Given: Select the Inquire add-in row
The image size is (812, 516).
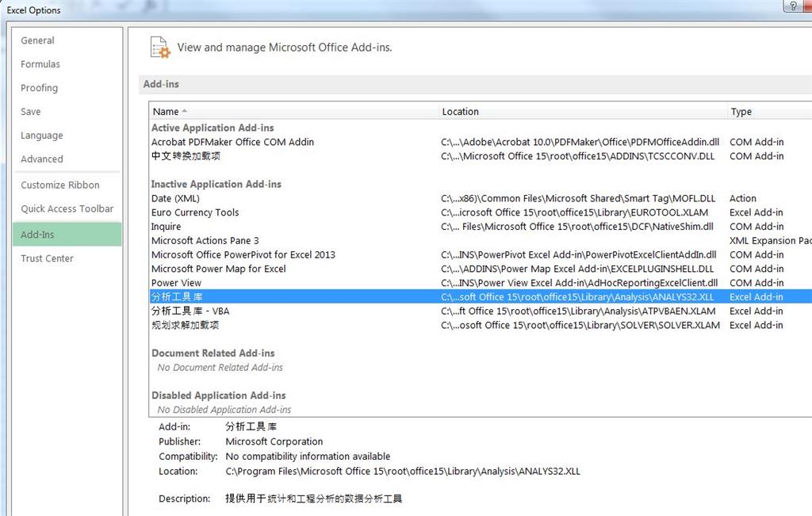Looking at the screenshot, I should tap(481, 227).
